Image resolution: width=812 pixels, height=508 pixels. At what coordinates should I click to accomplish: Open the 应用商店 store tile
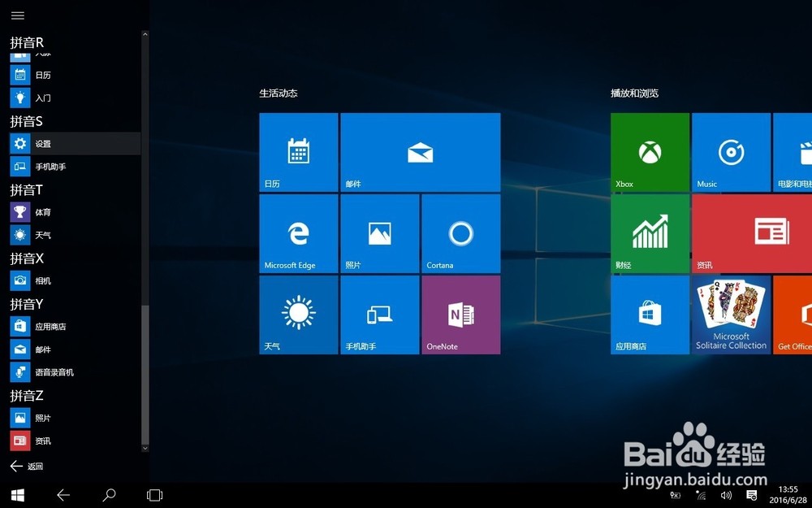pos(650,315)
